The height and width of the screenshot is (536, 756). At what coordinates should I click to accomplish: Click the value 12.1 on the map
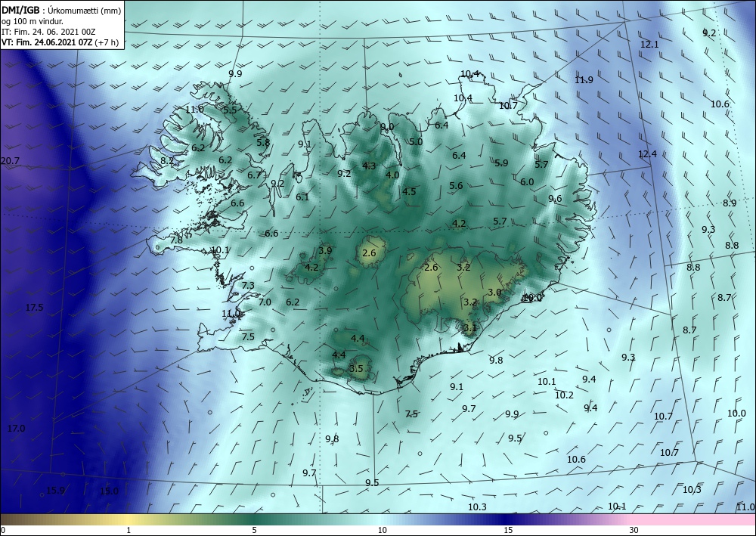pyautogui.click(x=649, y=45)
